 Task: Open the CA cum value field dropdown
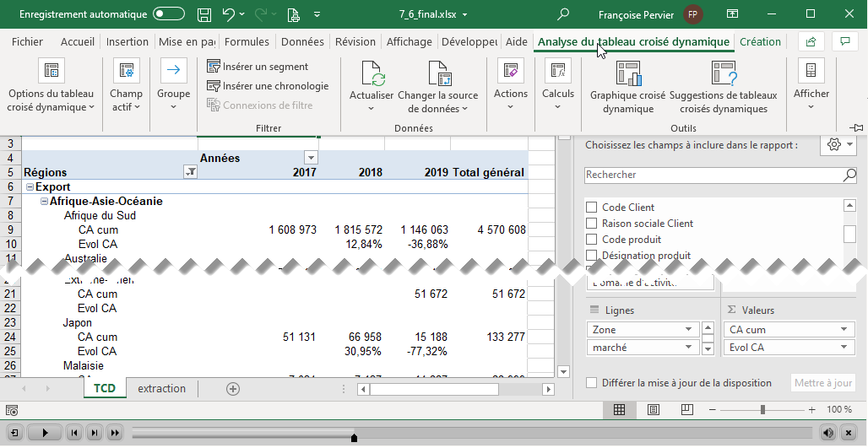tap(842, 330)
